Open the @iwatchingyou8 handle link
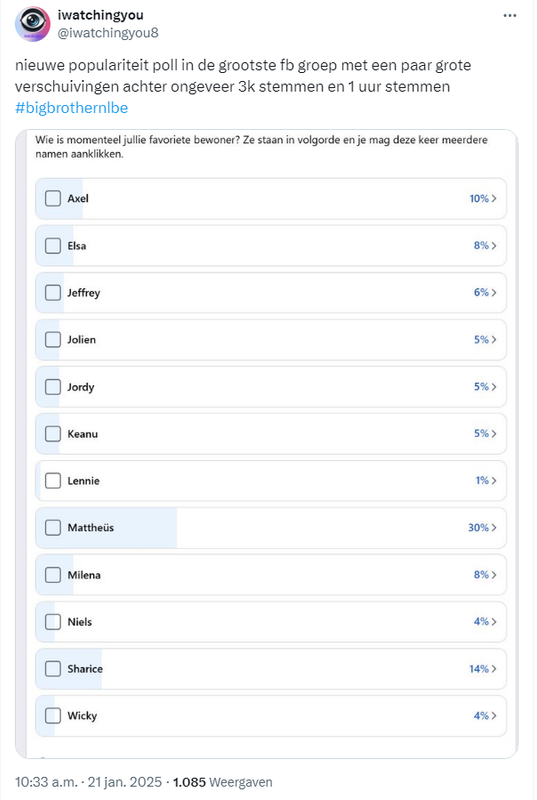The height and width of the screenshot is (800, 537). (108, 33)
